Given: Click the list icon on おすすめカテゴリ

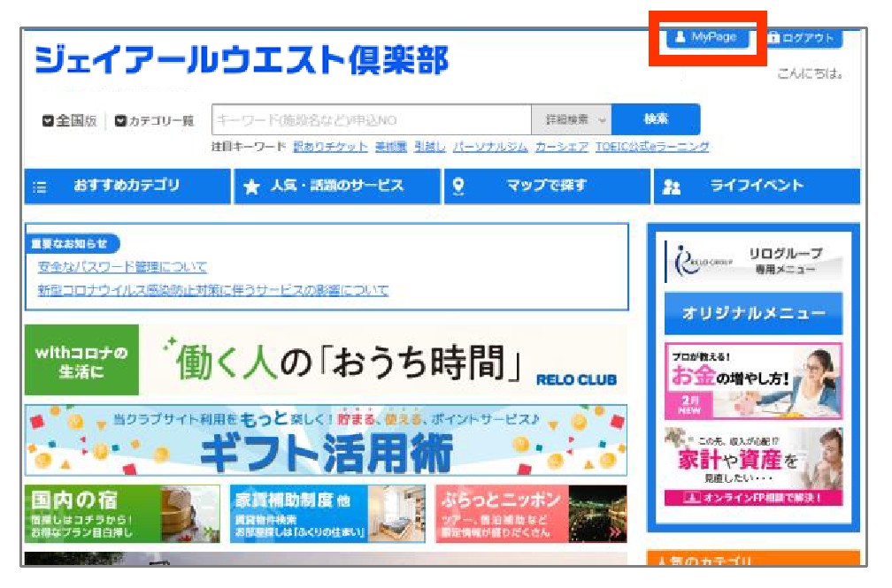Looking at the screenshot, I should (39, 187).
